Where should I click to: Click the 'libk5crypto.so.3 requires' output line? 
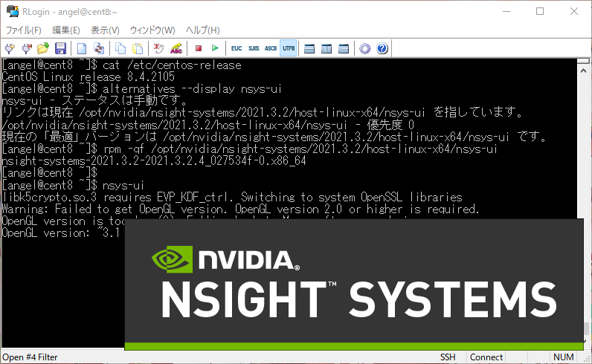click(232, 198)
